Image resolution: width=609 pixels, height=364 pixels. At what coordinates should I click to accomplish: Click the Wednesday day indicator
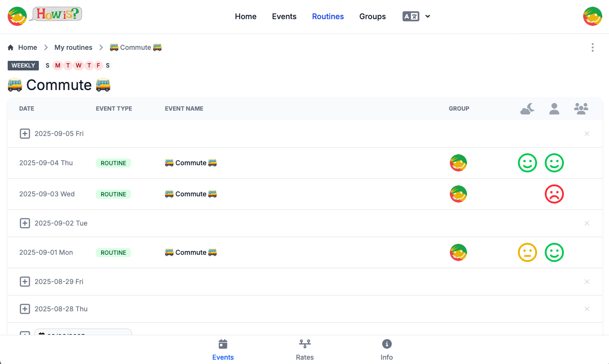(x=78, y=66)
